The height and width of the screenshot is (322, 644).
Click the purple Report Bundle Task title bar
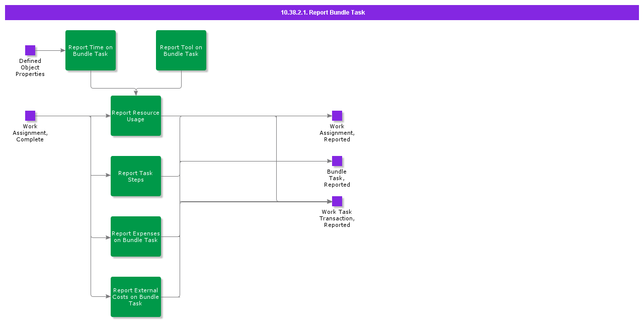(322, 13)
